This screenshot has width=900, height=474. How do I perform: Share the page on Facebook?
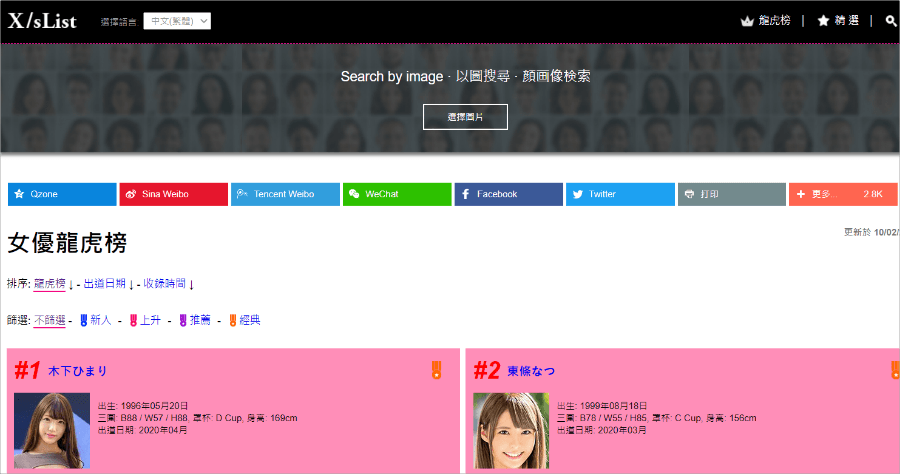508,194
